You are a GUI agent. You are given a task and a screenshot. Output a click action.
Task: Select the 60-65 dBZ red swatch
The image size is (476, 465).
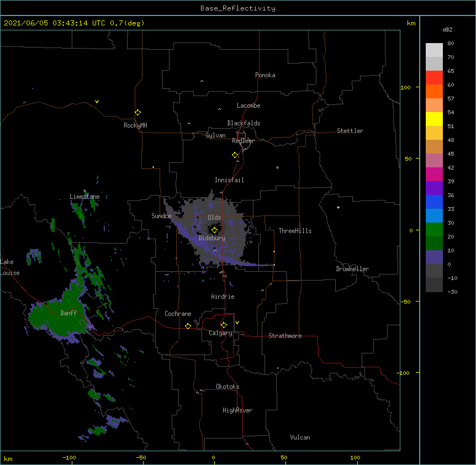[x=434, y=78]
